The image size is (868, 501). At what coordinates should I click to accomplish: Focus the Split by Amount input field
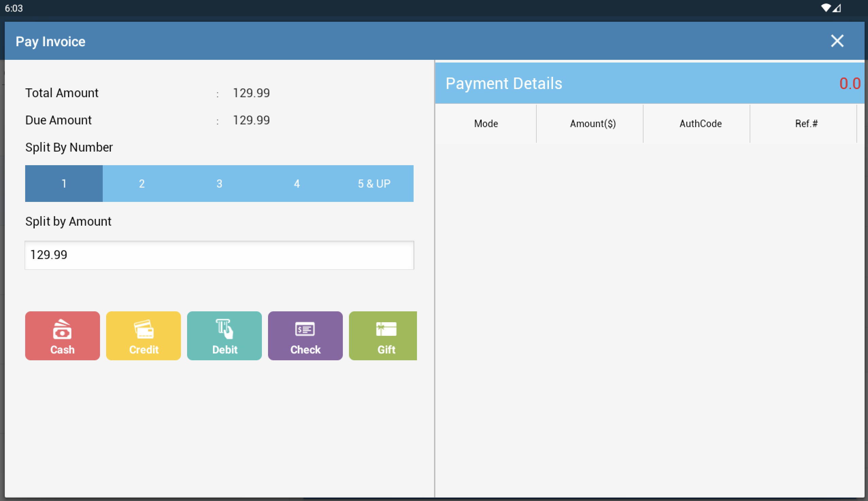tap(219, 255)
